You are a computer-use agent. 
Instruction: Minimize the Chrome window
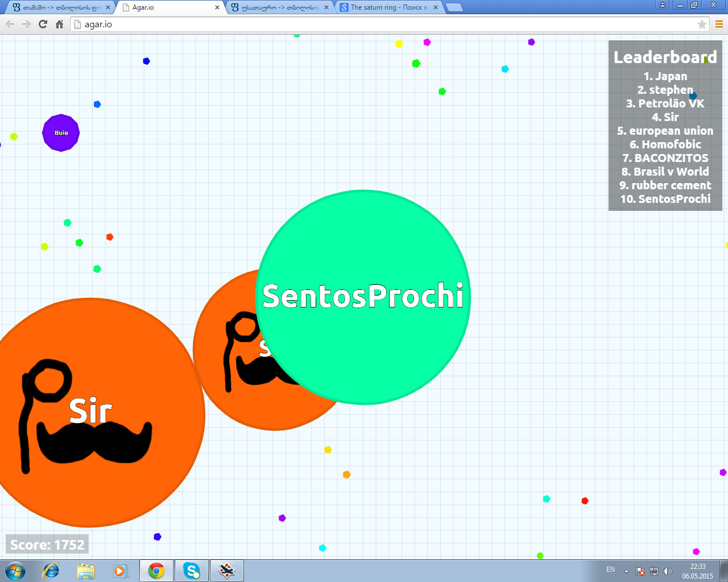[x=680, y=5]
